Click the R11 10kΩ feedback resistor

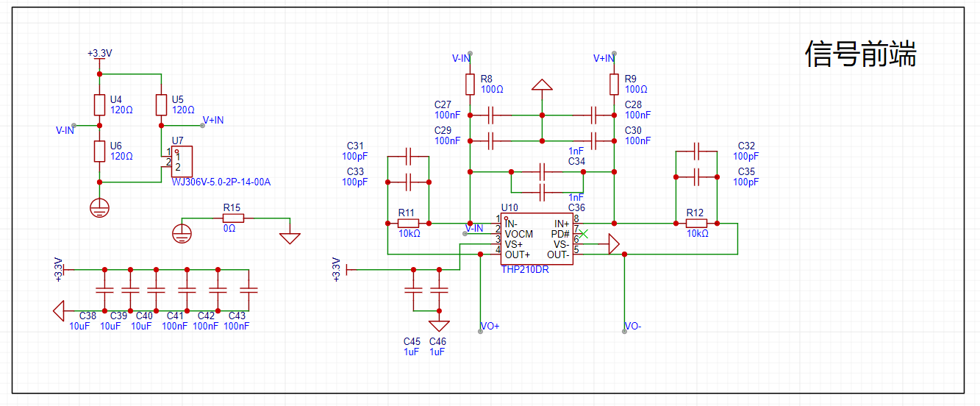[408, 223]
